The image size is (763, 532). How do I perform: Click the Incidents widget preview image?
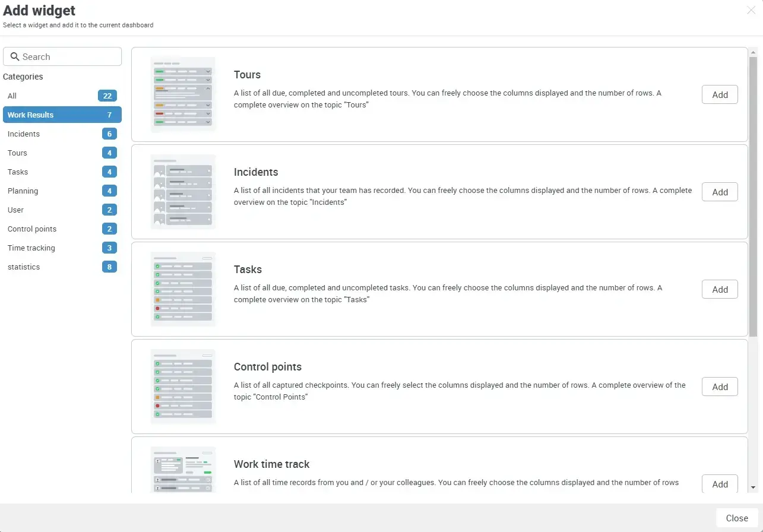pos(183,191)
